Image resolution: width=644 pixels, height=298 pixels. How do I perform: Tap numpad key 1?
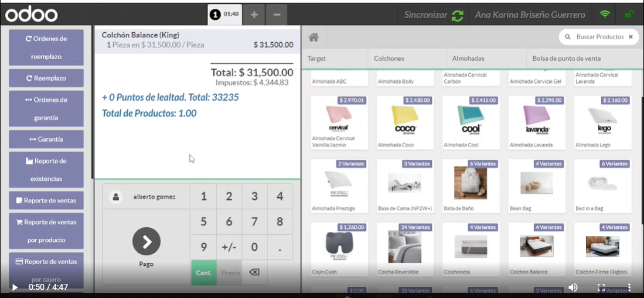pyautogui.click(x=204, y=197)
